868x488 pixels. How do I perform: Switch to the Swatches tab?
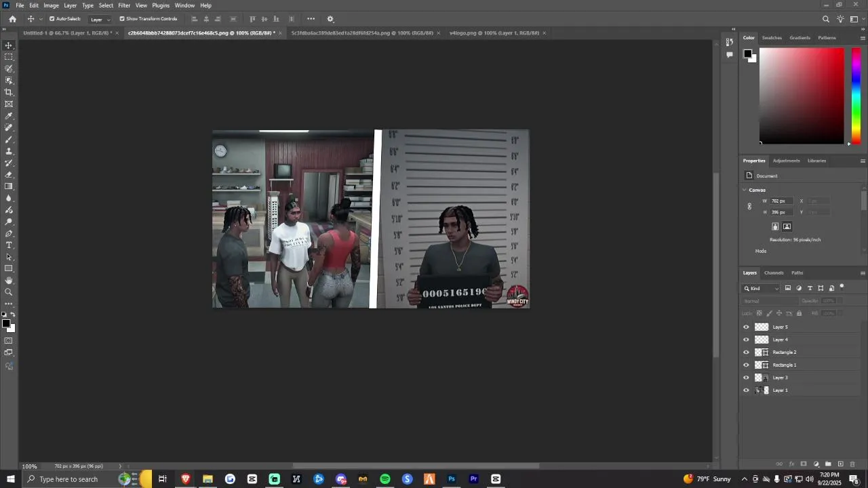click(772, 38)
